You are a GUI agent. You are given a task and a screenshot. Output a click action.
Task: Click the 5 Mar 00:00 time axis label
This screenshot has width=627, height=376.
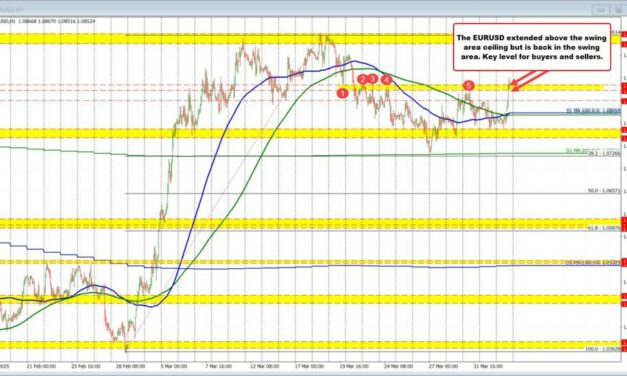coord(174,366)
